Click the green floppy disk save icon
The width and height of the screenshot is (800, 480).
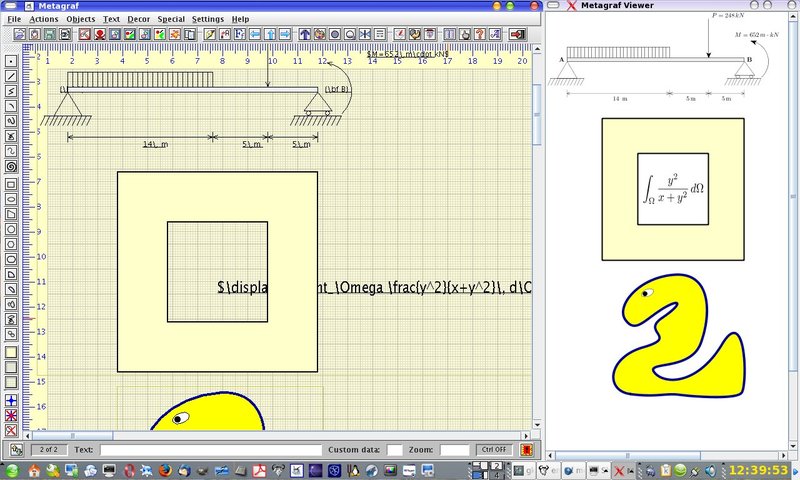pyautogui.click(x=49, y=34)
